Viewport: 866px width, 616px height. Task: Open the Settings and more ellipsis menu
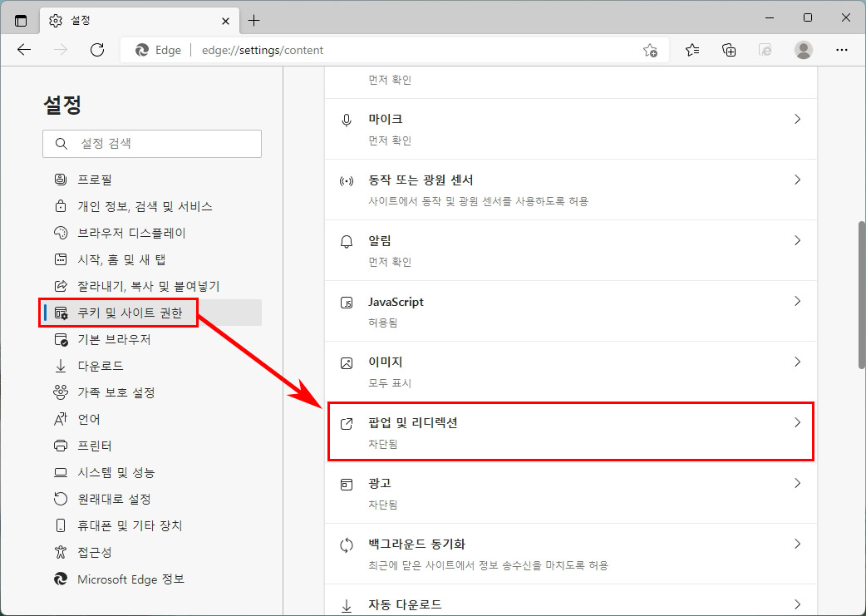tap(842, 50)
